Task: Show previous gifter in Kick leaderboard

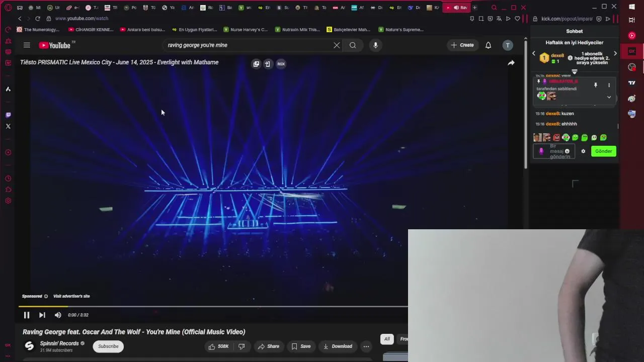Action: coord(534,53)
